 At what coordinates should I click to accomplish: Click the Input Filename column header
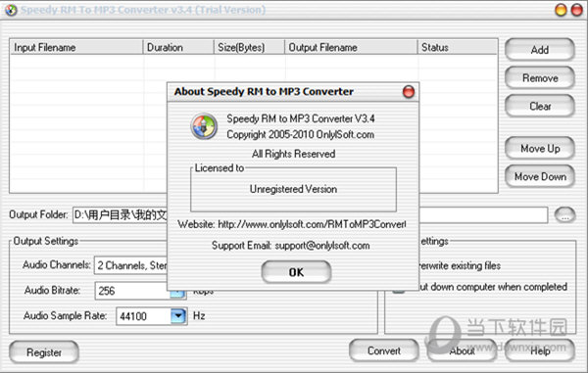[x=76, y=47]
